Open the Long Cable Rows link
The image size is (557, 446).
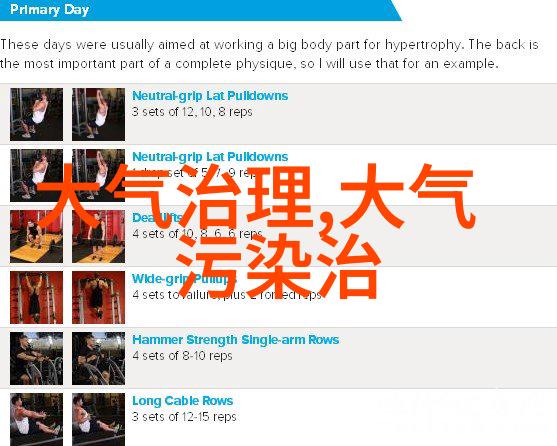pyautogui.click(x=183, y=401)
